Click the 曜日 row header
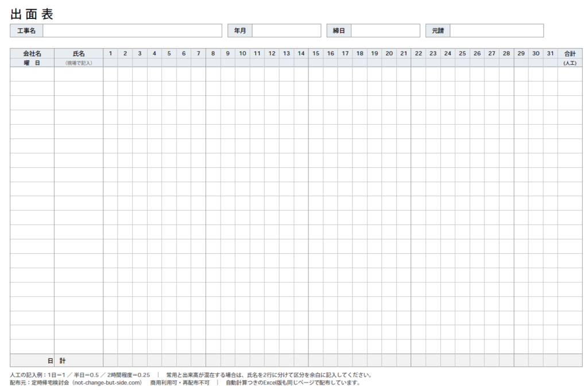The image size is (588, 390). click(x=32, y=63)
